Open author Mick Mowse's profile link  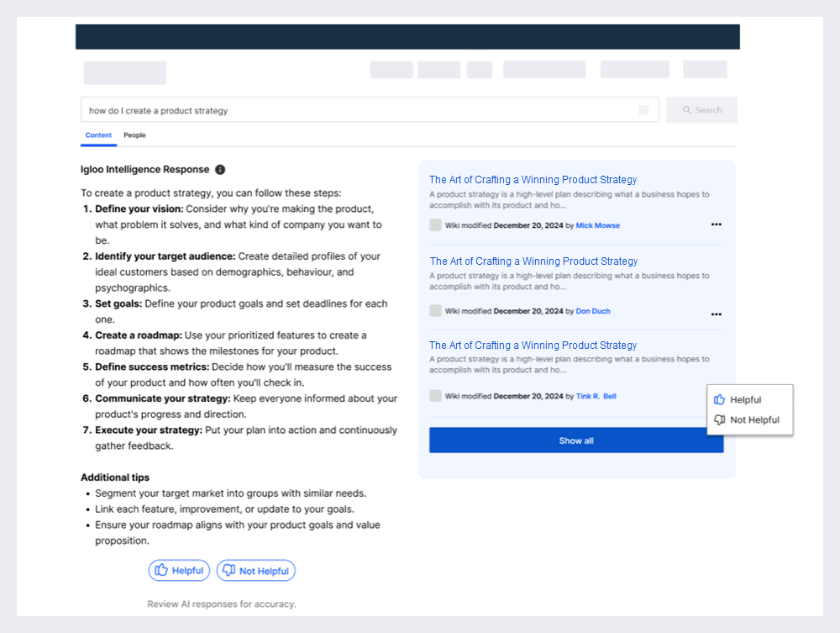coord(597,225)
